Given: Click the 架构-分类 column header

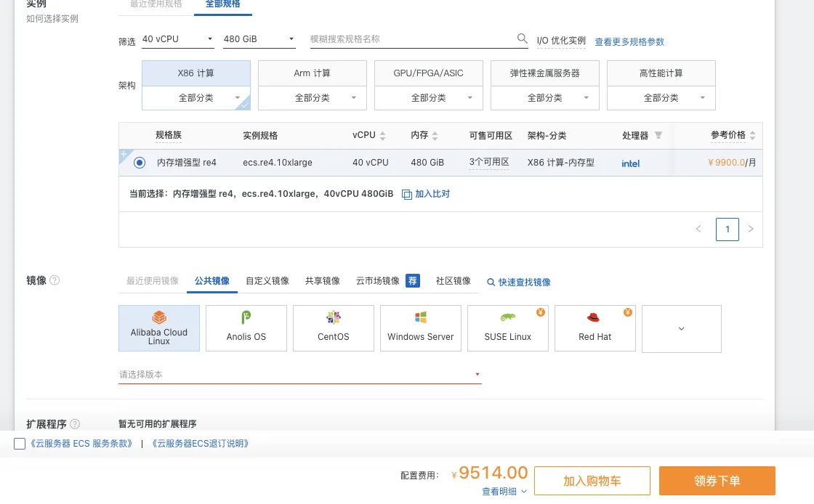Looking at the screenshot, I should click(547, 136).
